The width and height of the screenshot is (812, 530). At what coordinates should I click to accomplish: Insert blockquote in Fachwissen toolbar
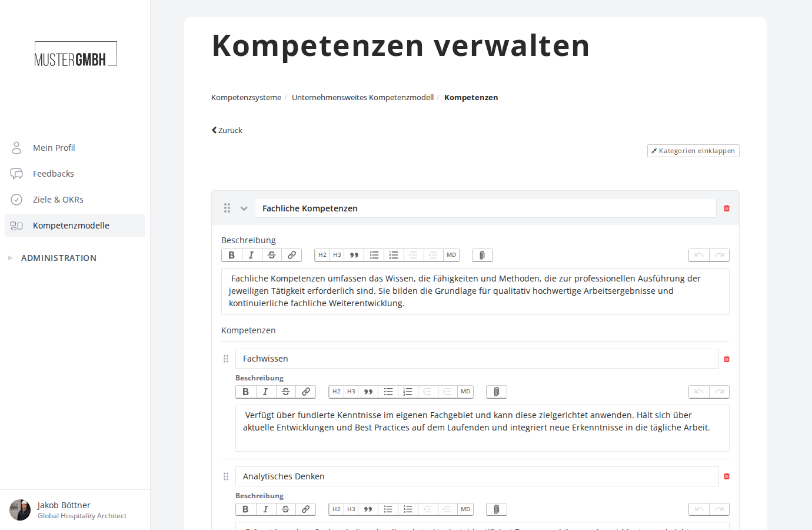(x=368, y=392)
